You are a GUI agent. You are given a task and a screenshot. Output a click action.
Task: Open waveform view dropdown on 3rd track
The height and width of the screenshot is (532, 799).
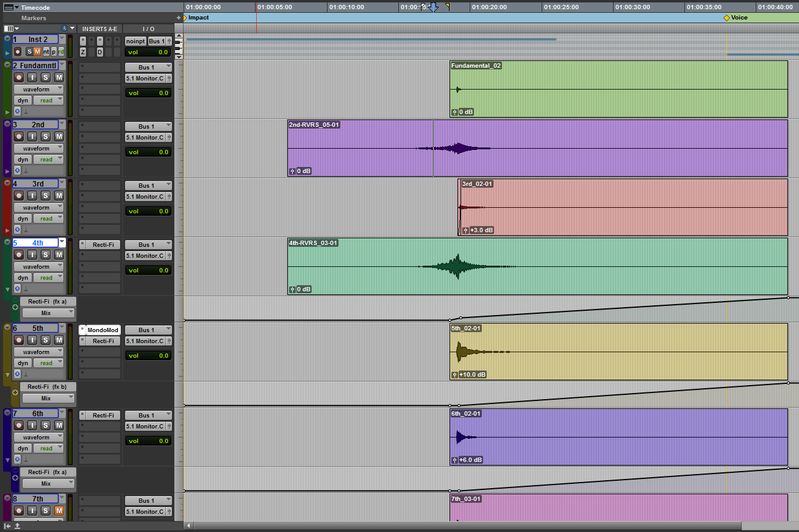pyautogui.click(x=40, y=208)
